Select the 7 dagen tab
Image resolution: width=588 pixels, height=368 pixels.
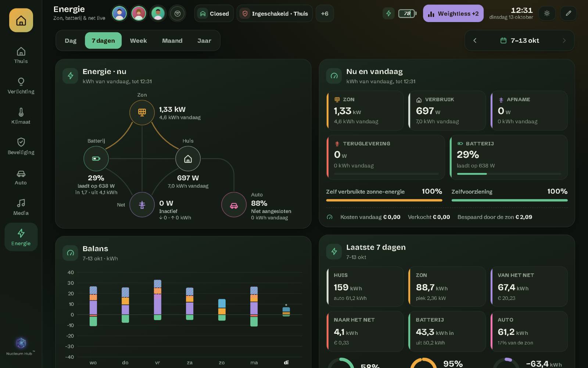[103, 40]
